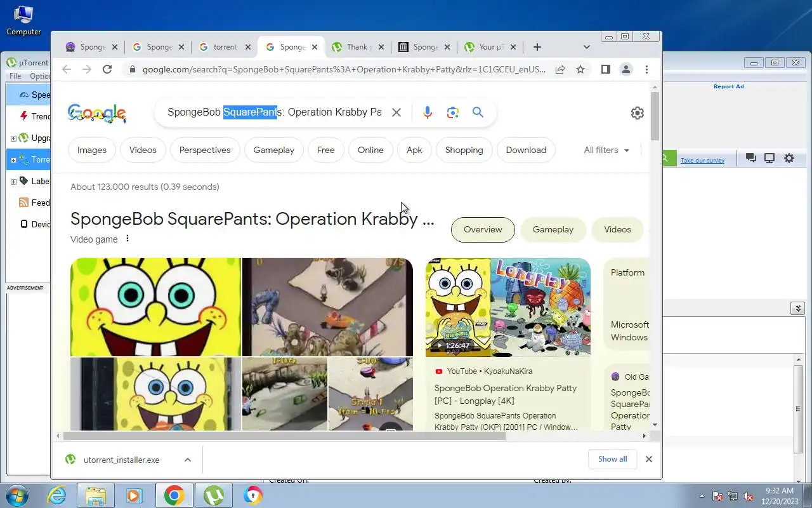Viewport: 812px width, 508px height.
Task: Open the Computer desktop icon
Action: pos(23,20)
